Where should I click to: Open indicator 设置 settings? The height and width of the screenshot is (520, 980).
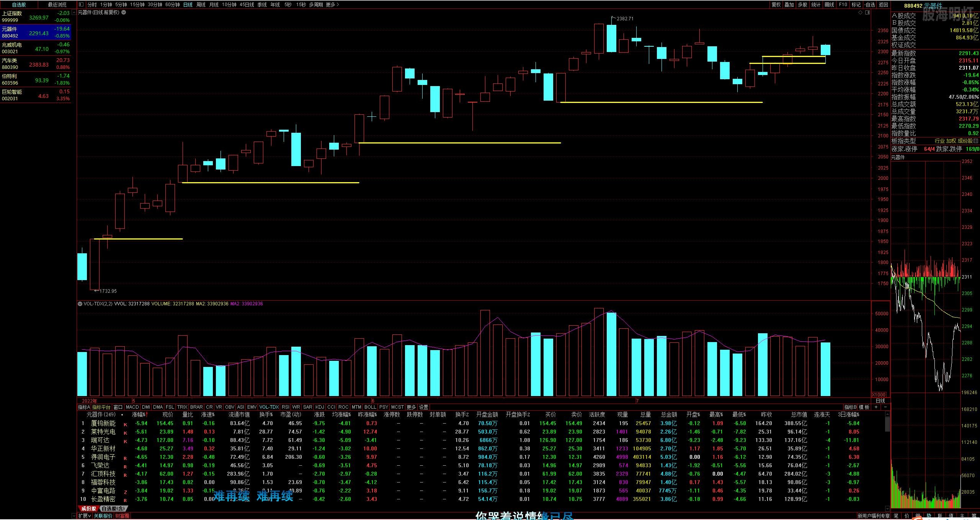[424, 407]
